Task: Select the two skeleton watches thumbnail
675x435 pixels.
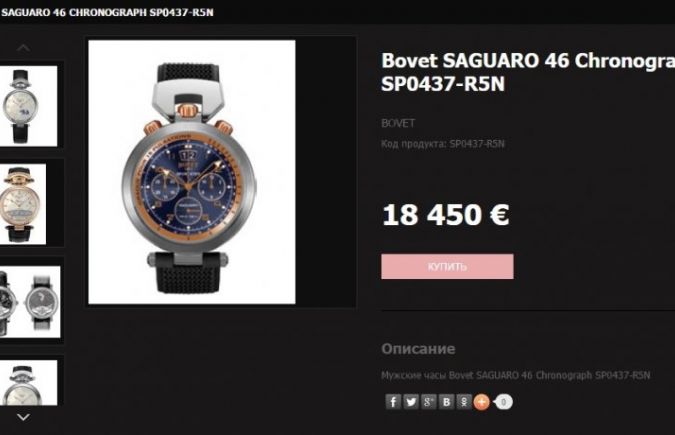Action: click(30, 302)
